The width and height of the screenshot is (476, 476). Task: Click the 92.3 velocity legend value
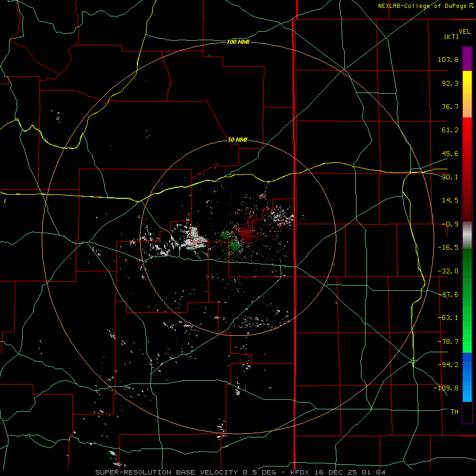coord(450,83)
